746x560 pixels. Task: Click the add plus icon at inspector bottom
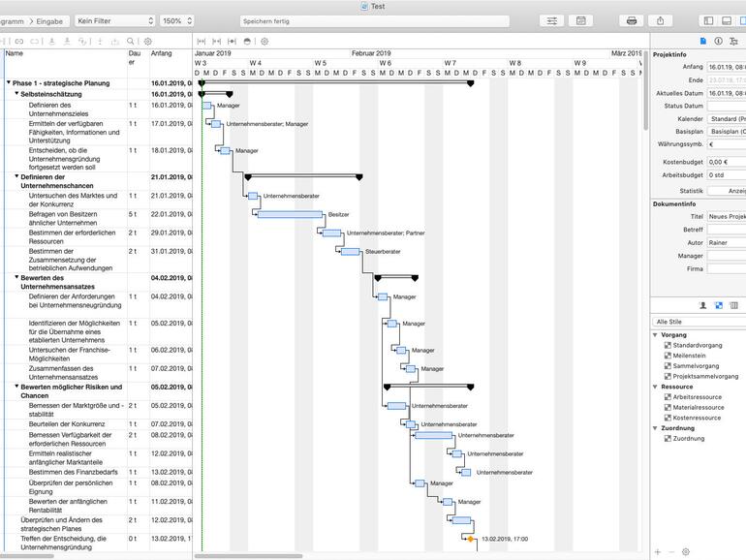click(658, 552)
